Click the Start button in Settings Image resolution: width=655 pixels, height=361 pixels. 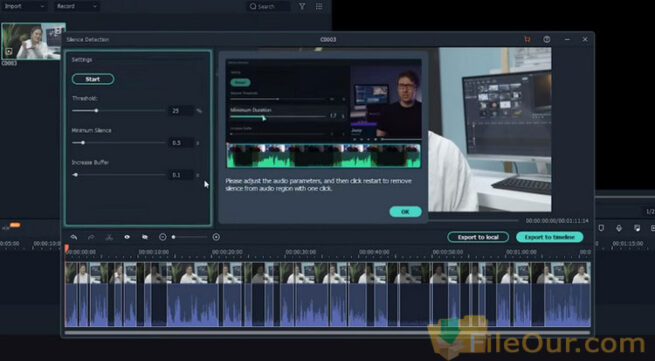click(93, 79)
